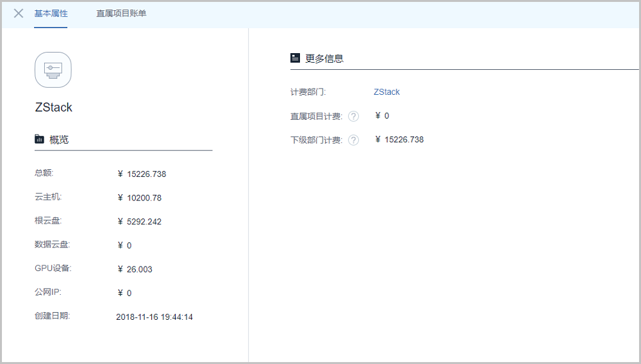Show help for 下级部门计费

tap(353, 140)
